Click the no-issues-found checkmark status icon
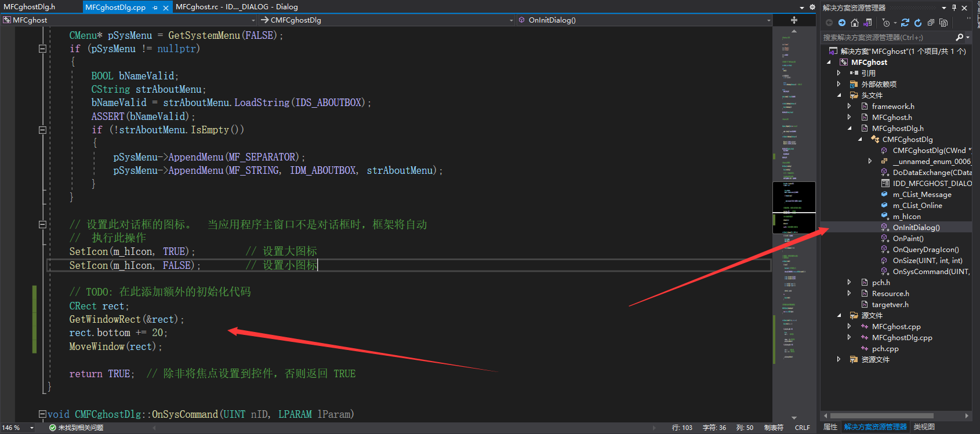The height and width of the screenshot is (434, 980). (53, 428)
